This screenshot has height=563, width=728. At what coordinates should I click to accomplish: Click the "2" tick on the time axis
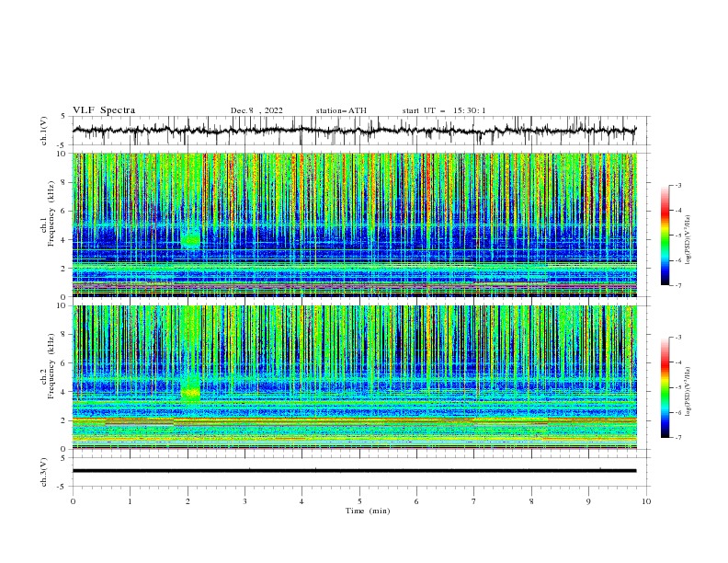(x=188, y=501)
